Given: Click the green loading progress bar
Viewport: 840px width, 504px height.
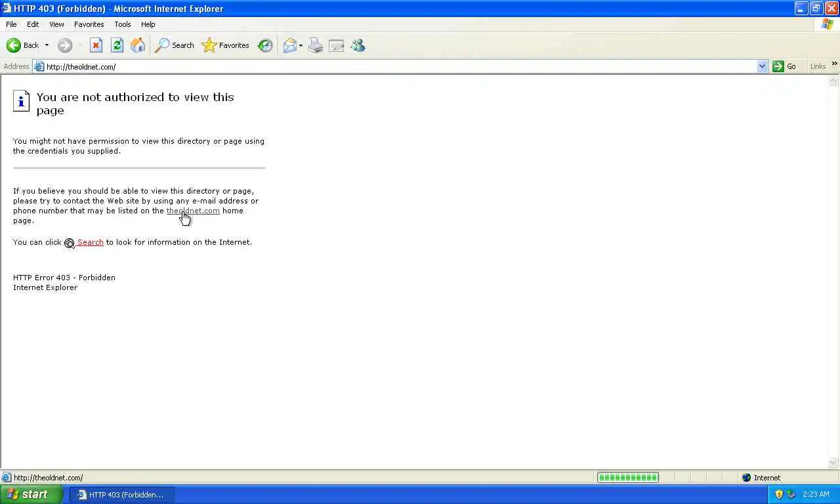Looking at the screenshot, I should point(628,478).
